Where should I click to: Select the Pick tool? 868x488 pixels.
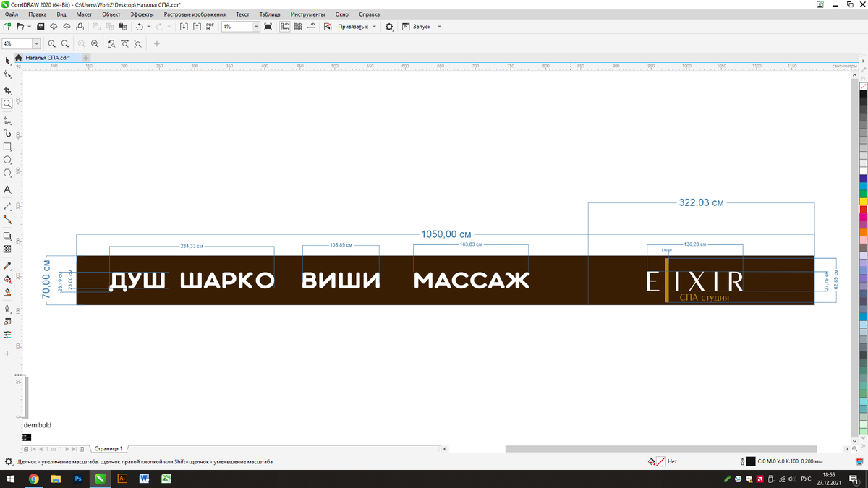7,61
